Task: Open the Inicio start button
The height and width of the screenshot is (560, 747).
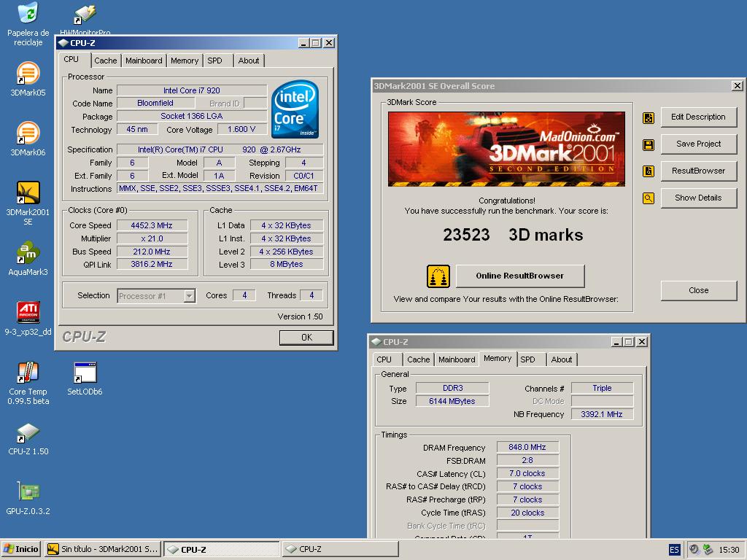Action: coord(21,549)
